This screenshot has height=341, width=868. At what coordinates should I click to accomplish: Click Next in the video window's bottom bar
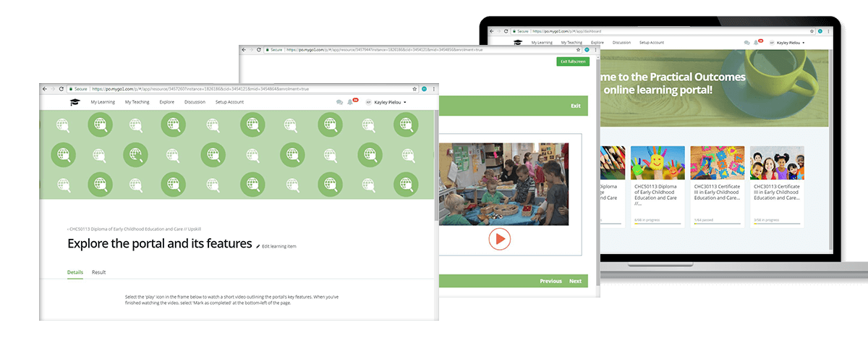[575, 281]
